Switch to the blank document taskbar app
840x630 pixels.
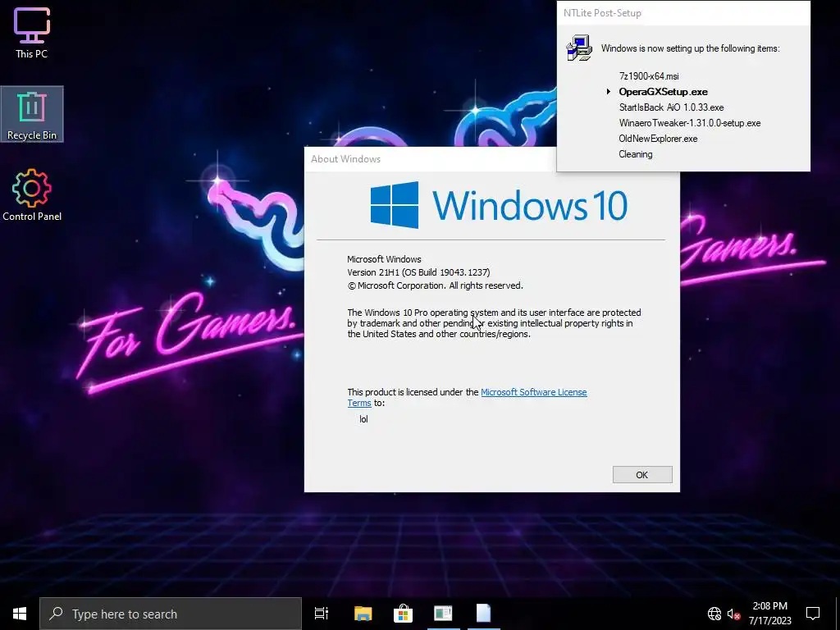483,614
